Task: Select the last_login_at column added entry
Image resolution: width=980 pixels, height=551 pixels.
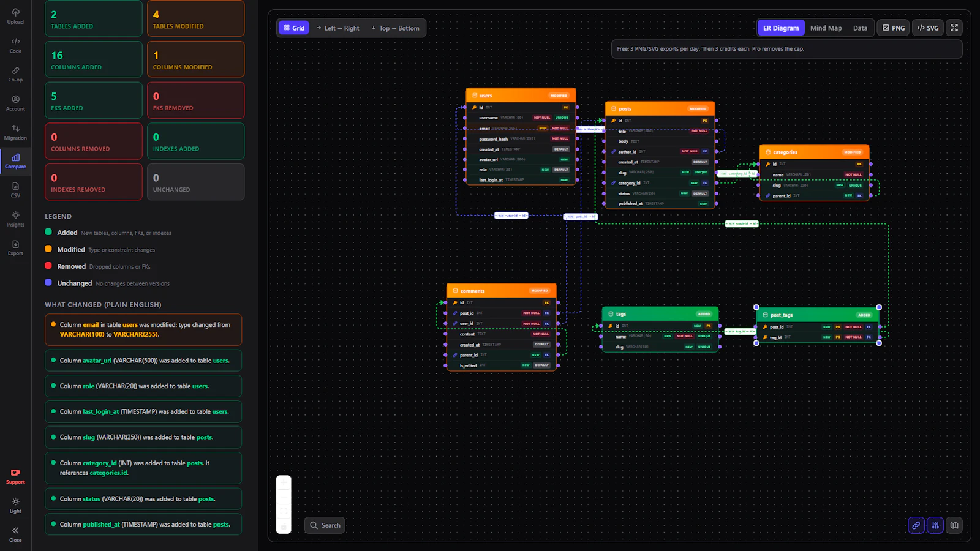Action: (143, 411)
